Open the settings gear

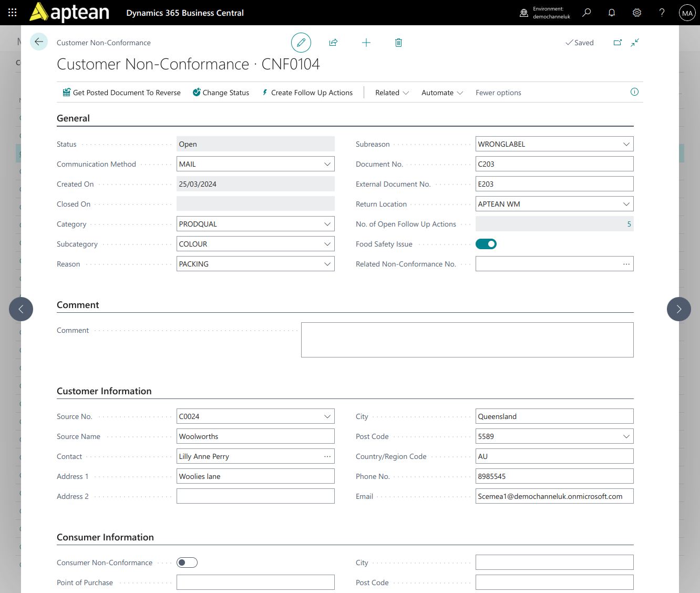637,13
